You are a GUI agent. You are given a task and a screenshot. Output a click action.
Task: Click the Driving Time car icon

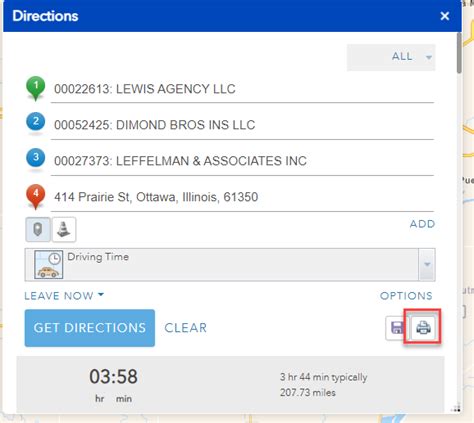(49, 265)
